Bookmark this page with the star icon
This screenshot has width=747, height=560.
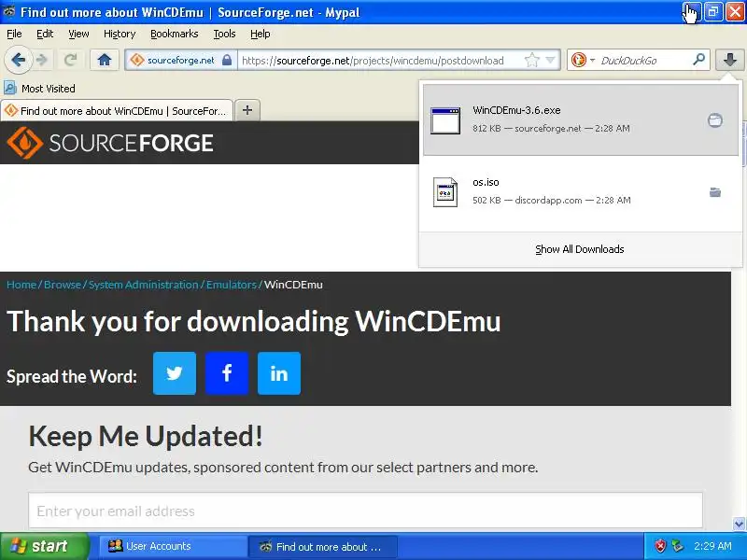point(531,60)
